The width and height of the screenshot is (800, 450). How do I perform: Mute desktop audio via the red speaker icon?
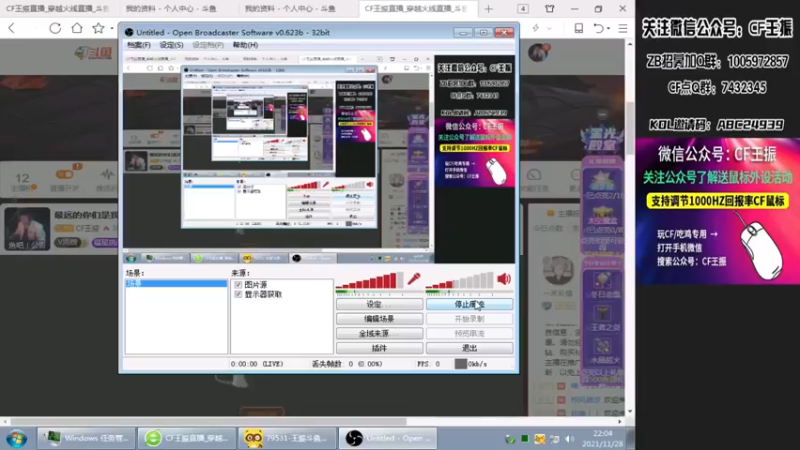click(504, 279)
